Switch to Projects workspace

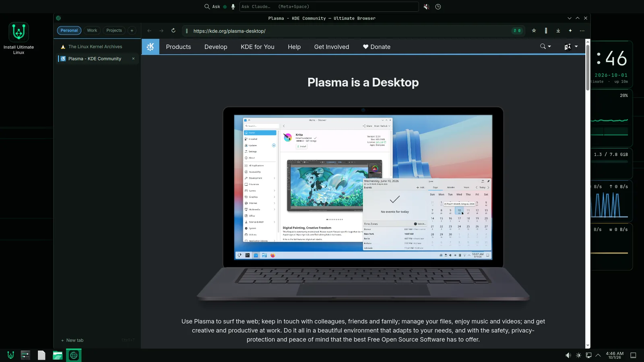click(114, 31)
